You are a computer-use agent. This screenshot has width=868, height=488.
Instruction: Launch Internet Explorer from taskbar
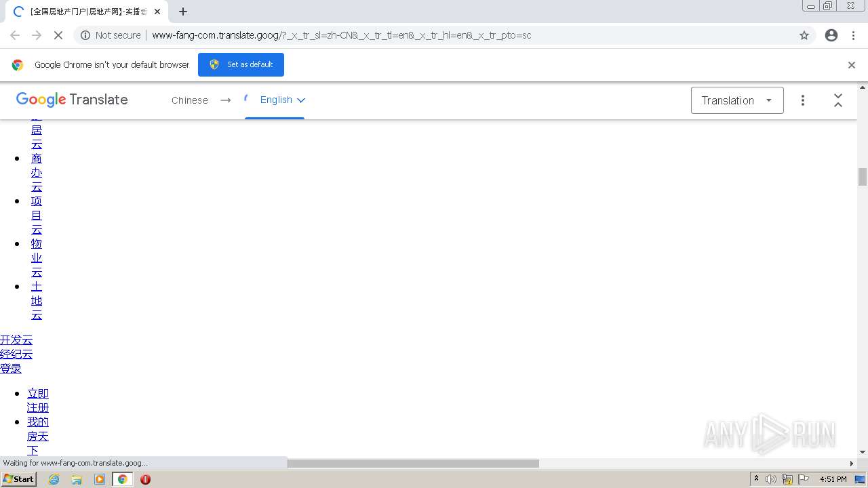click(x=54, y=479)
